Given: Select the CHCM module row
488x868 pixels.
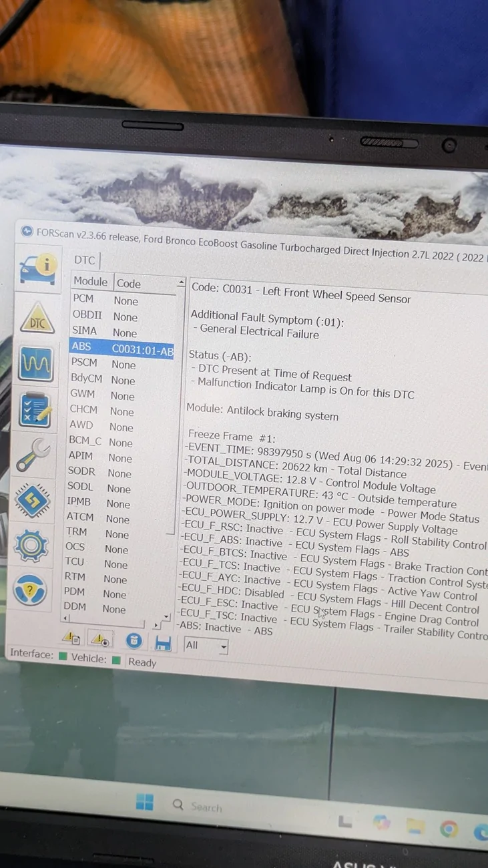Looking at the screenshot, I should pos(120,410).
